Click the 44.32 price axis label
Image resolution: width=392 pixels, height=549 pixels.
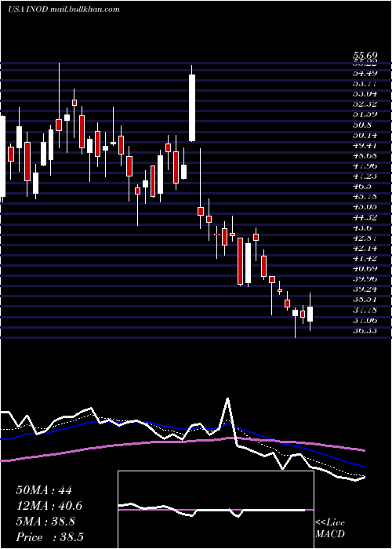[x=365, y=217]
